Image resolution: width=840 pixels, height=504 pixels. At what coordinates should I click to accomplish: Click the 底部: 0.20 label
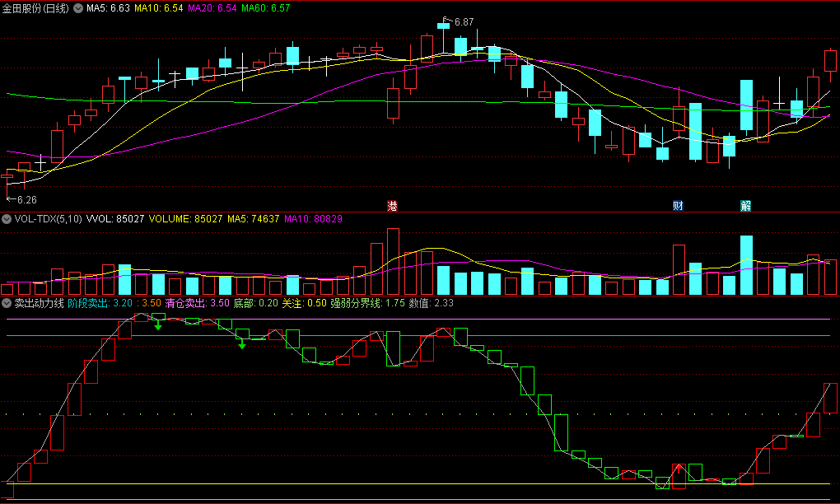pyautogui.click(x=256, y=303)
